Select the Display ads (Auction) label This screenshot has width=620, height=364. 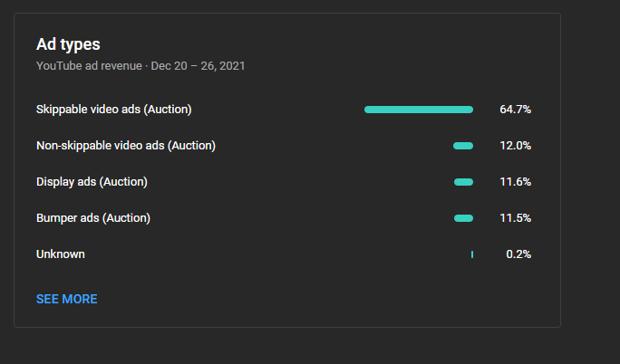tap(92, 182)
